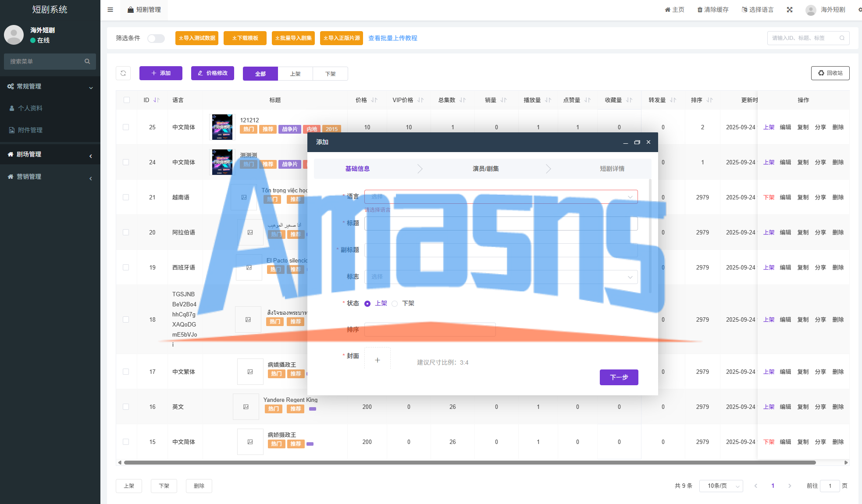Sort by ID column arrows
This screenshot has width=862, height=504.
157,100
